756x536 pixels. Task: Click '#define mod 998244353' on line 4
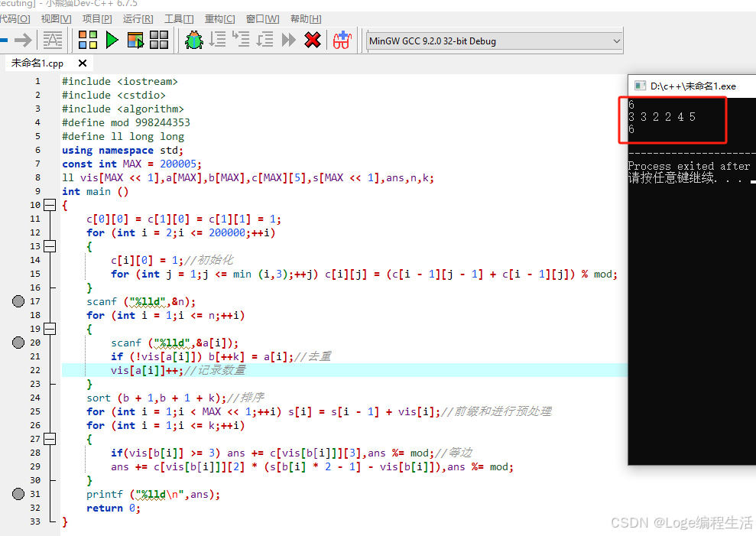(126, 122)
